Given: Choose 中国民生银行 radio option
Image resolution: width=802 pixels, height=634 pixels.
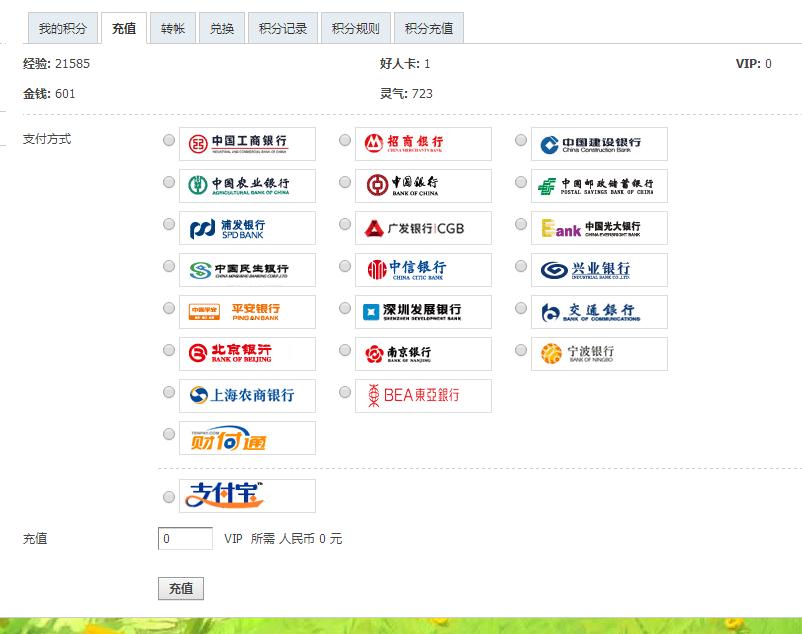Looking at the screenshot, I should [169, 266].
